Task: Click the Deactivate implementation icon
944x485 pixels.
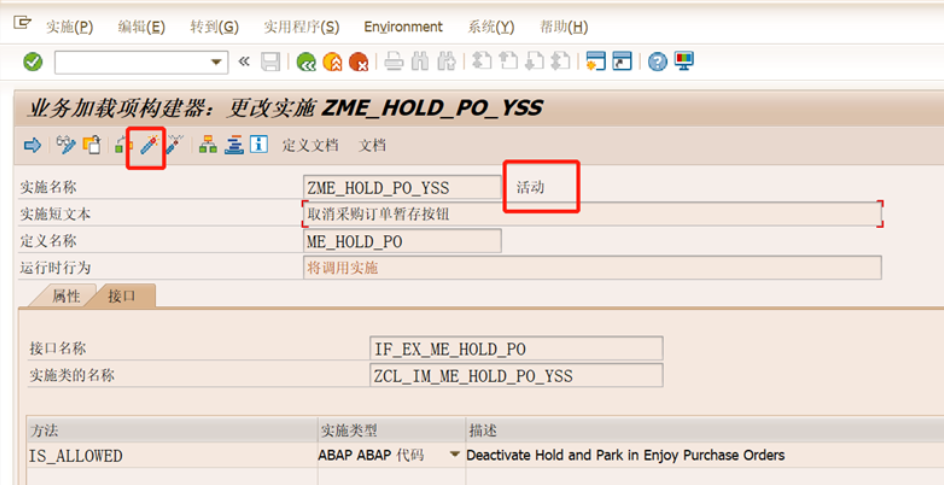Action: (x=174, y=145)
